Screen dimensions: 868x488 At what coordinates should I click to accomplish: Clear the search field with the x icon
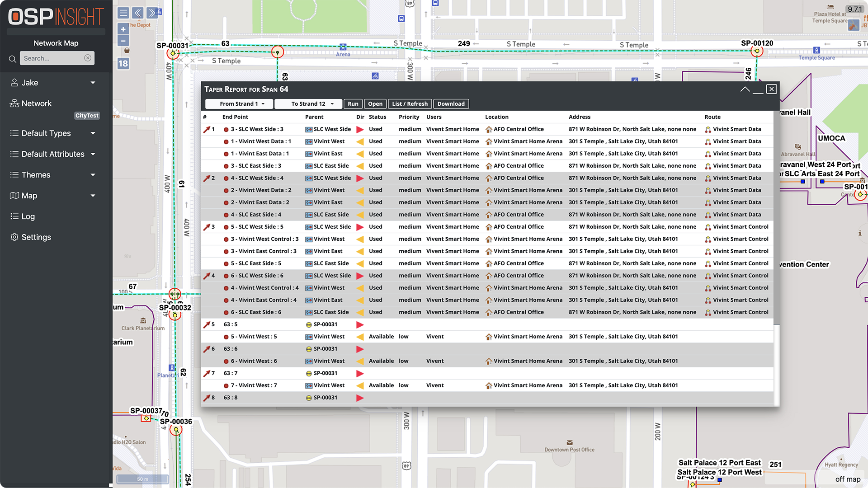88,58
